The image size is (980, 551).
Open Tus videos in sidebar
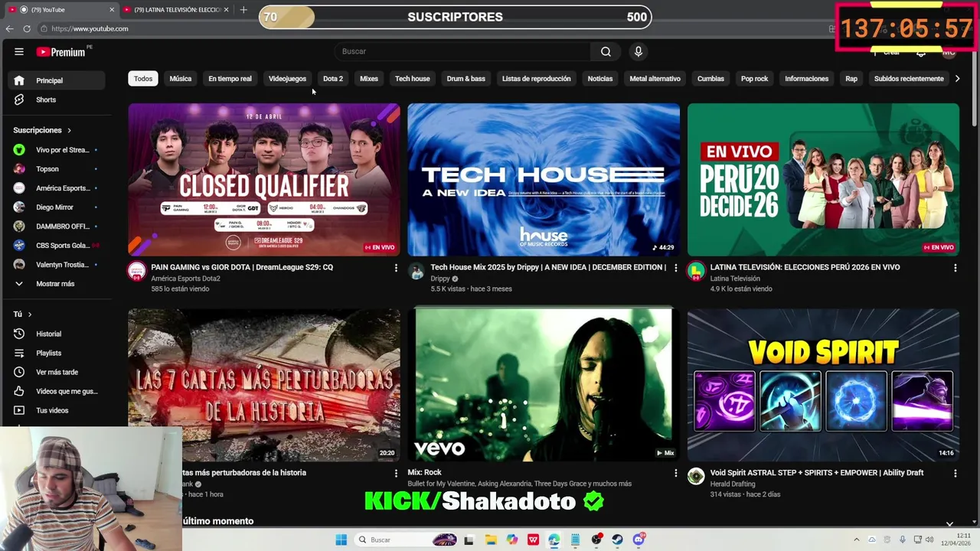point(57,410)
